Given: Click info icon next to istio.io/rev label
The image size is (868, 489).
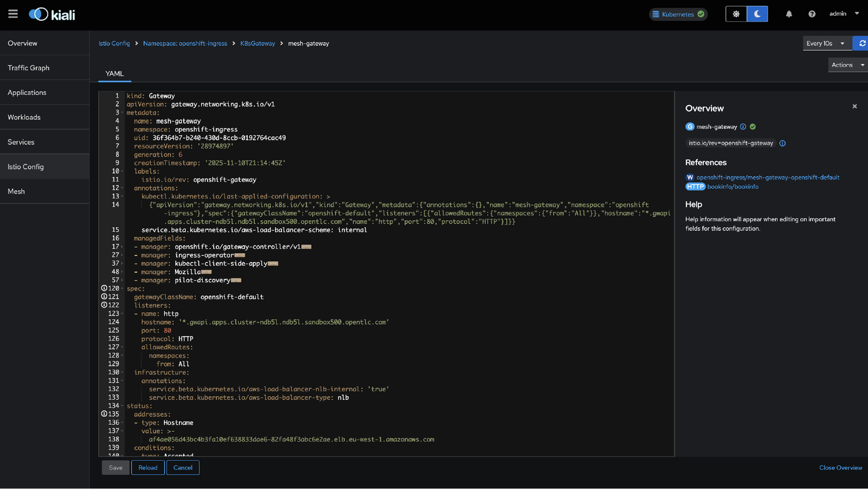Looking at the screenshot, I should pos(782,143).
